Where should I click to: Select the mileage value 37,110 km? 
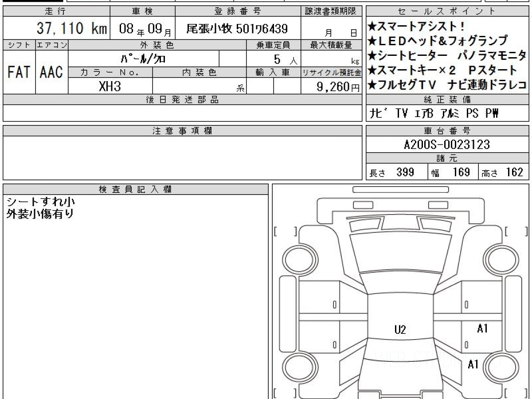pyautogui.click(x=72, y=29)
